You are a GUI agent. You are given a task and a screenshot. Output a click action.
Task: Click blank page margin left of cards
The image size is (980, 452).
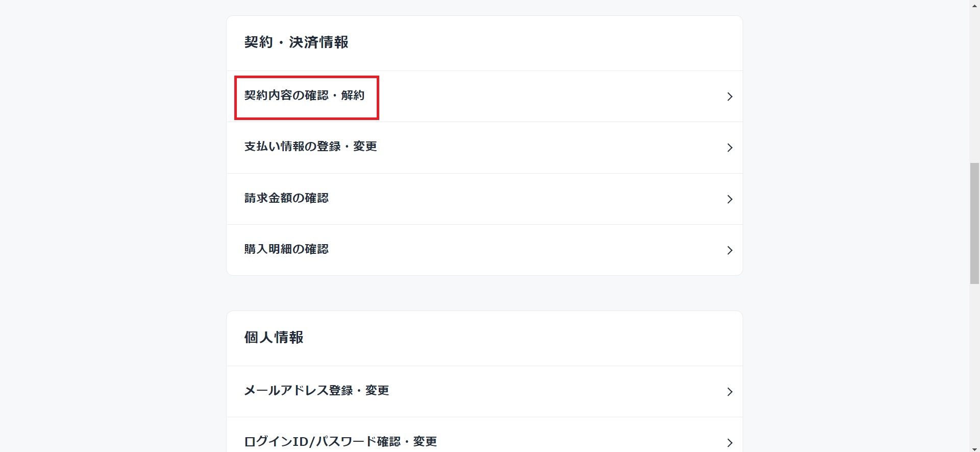click(112, 226)
